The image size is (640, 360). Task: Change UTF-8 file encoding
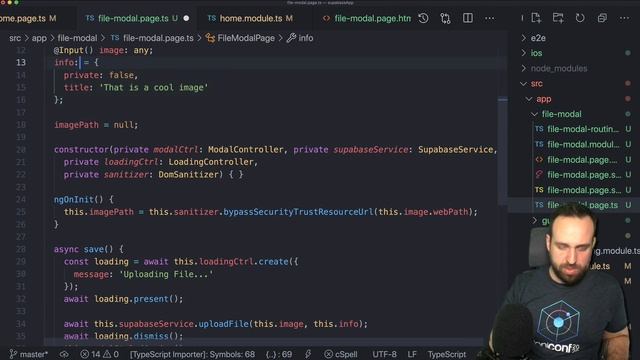(x=384, y=354)
